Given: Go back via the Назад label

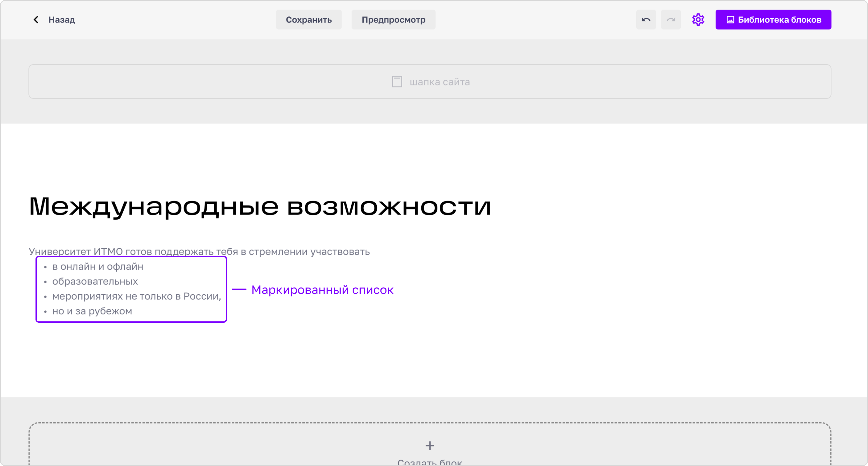Looking at the screenshot, I should tap(62, 19).
